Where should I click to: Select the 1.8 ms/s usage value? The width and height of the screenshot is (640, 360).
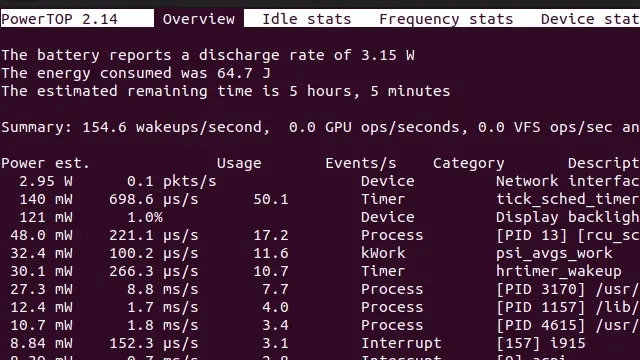coord(162,325)
